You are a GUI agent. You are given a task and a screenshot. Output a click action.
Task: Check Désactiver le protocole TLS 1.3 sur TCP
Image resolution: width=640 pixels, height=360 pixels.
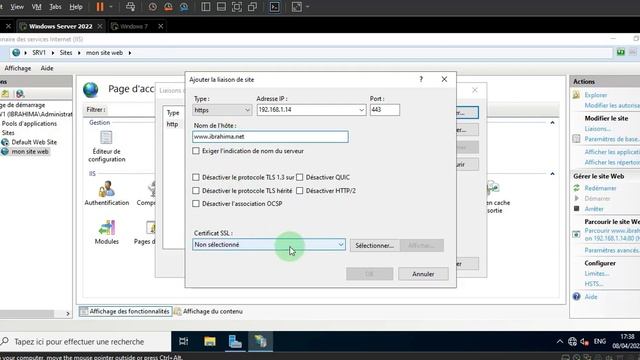196,177
